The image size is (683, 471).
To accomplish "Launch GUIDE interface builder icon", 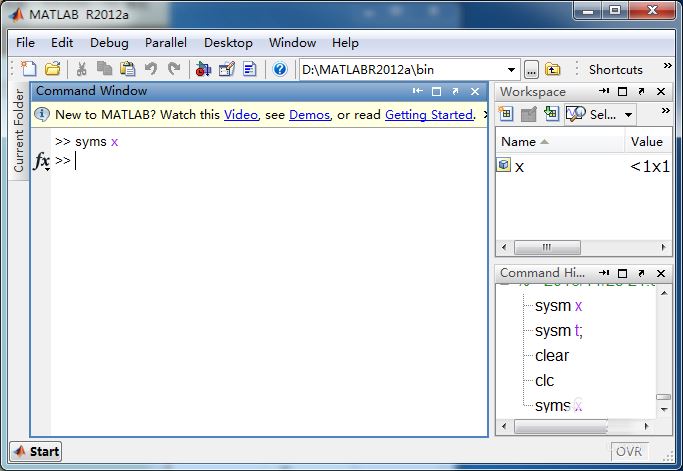I will [x=227, y=69].
